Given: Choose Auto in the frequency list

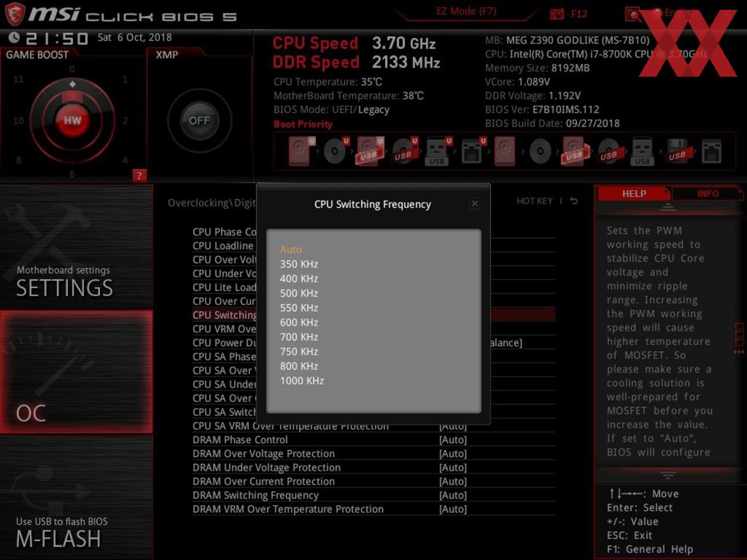Looking at the screenshot, I should (291, 249).
